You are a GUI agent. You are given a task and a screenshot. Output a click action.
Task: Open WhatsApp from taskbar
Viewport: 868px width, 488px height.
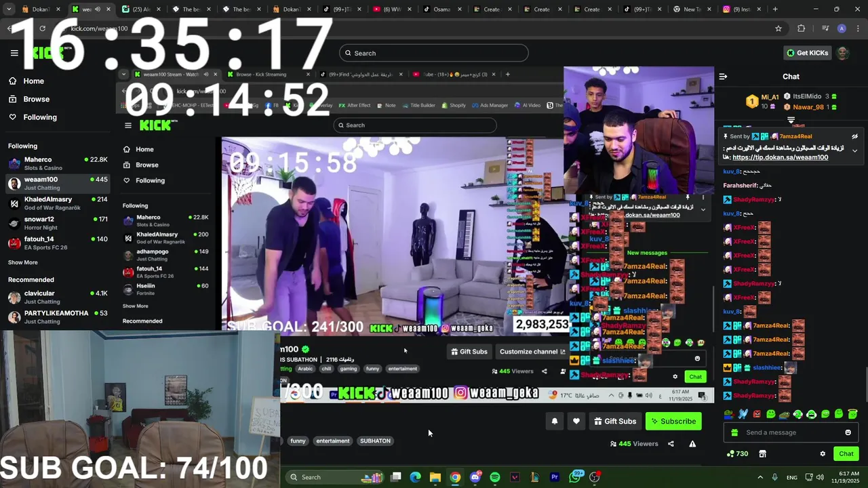(x=575, y=477)
